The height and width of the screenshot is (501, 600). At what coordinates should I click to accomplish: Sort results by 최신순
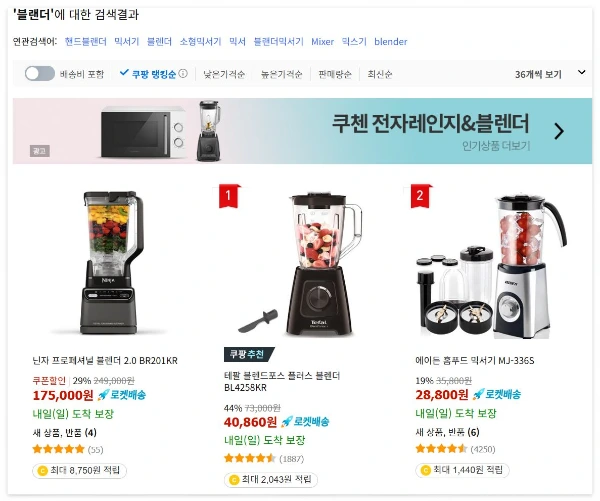tap(380, 74)
